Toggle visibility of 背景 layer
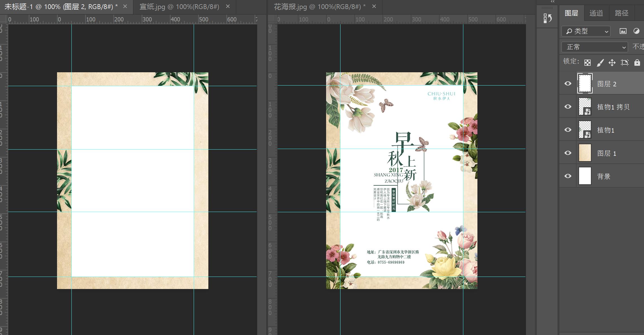 point(568,176)
